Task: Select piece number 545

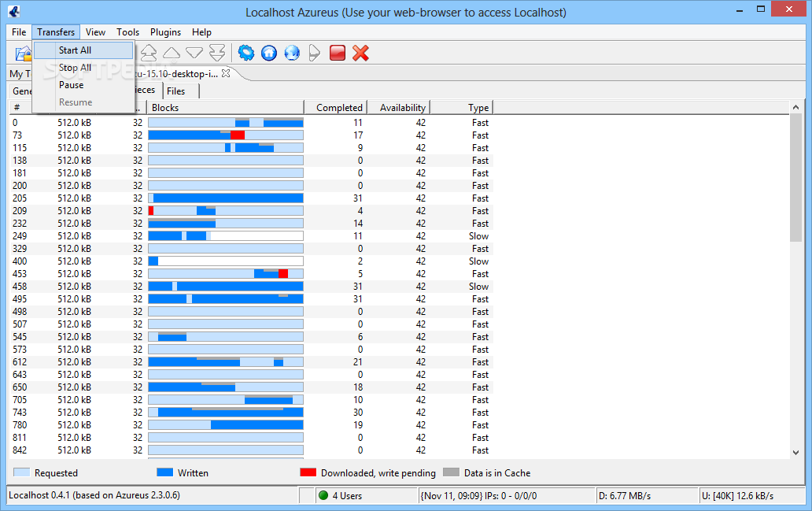Action: [20, 337]
